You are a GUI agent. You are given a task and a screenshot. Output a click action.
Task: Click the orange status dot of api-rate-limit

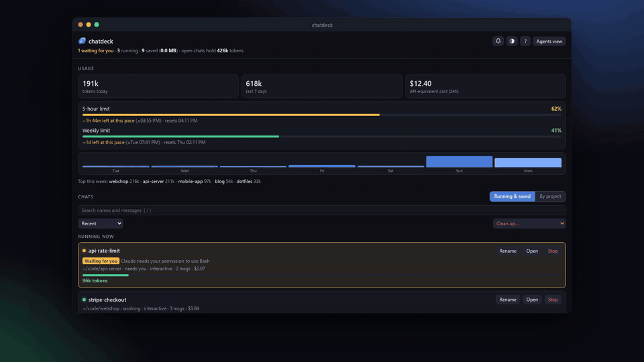pyautogui.click(x=85, y=251)
